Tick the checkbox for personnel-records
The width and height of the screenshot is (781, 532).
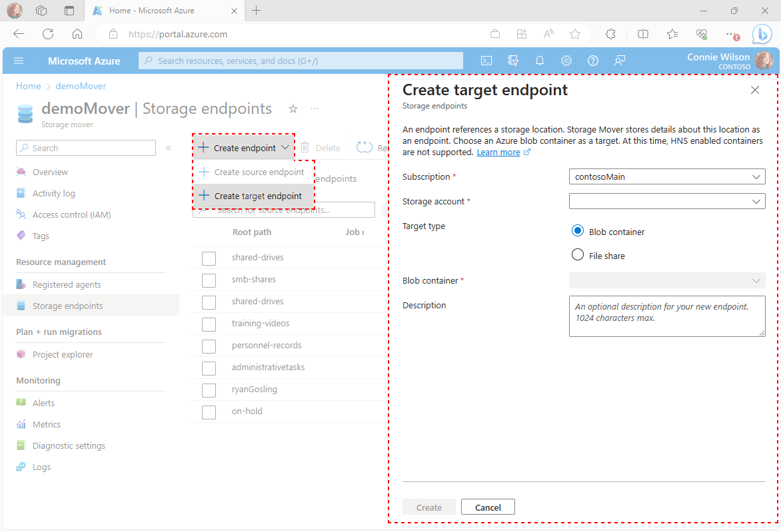[209, 346]
